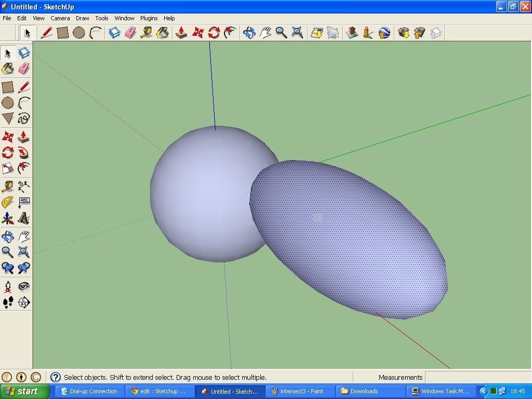532x399 pixels.
Task: Click Move in the horizontal toolbar
Action: coord(198,33)
